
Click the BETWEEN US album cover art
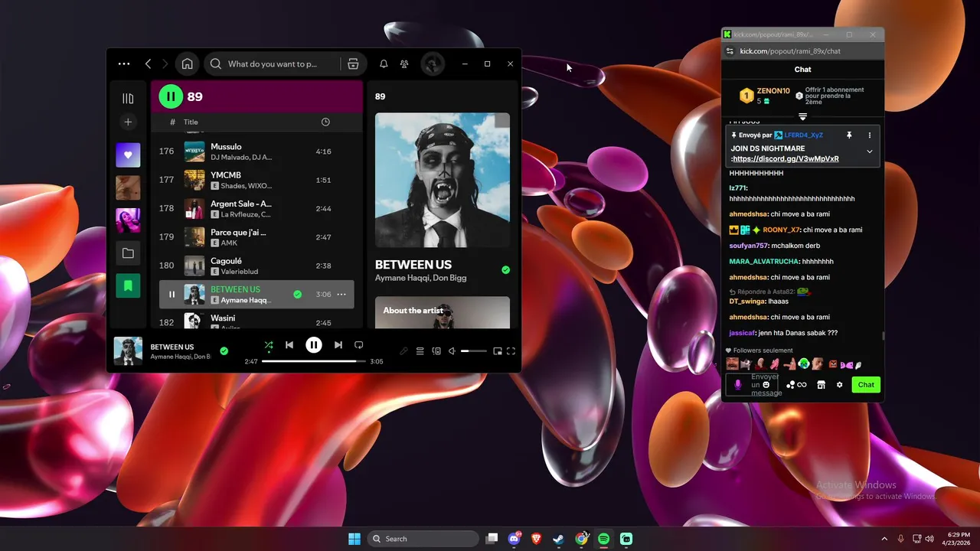(443, 181)
